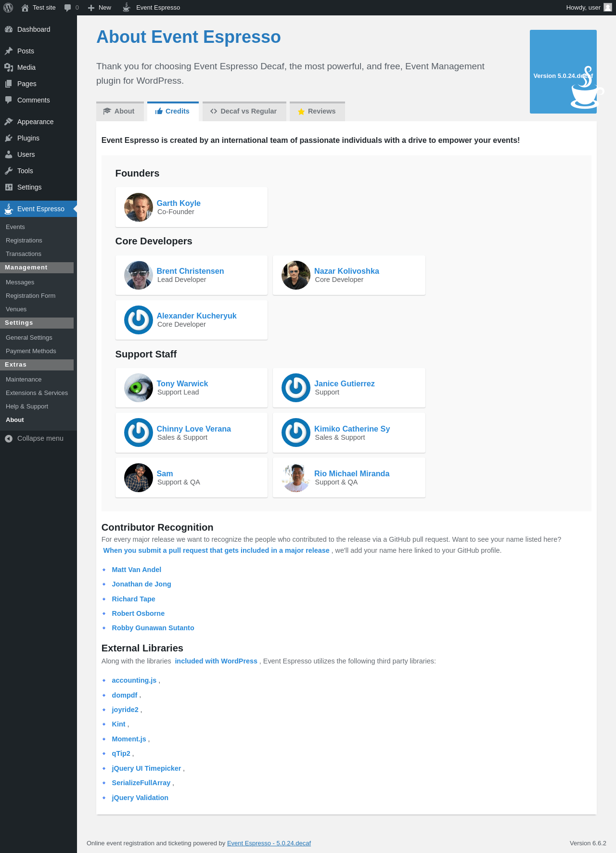Open the Decaf vs Regular tab

(x=244, y=111)
